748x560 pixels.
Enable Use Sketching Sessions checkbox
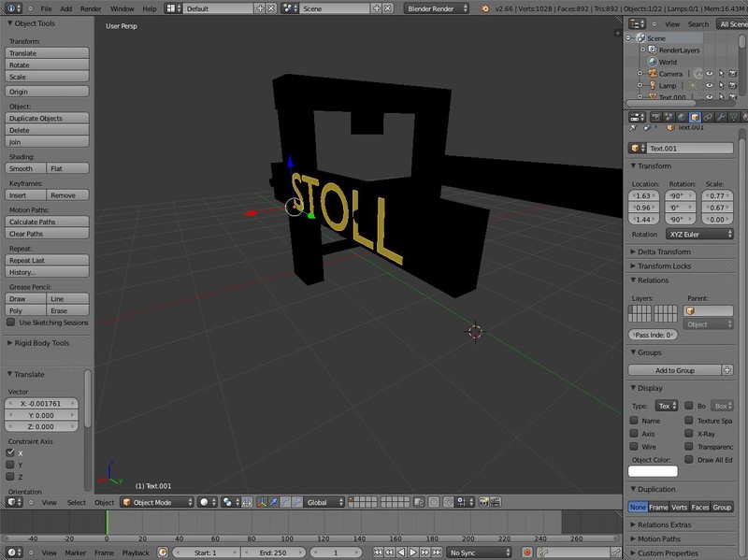[x=10, y=323]
